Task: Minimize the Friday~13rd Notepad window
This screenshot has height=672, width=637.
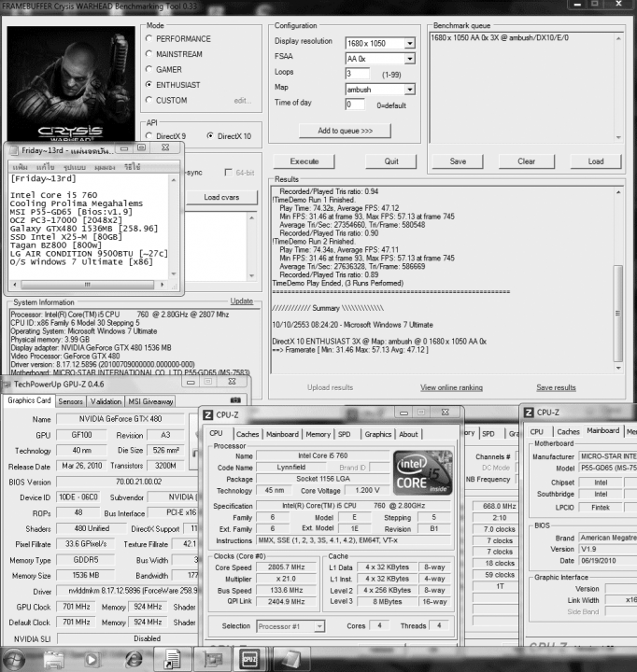Action: [x=124, y=148]
